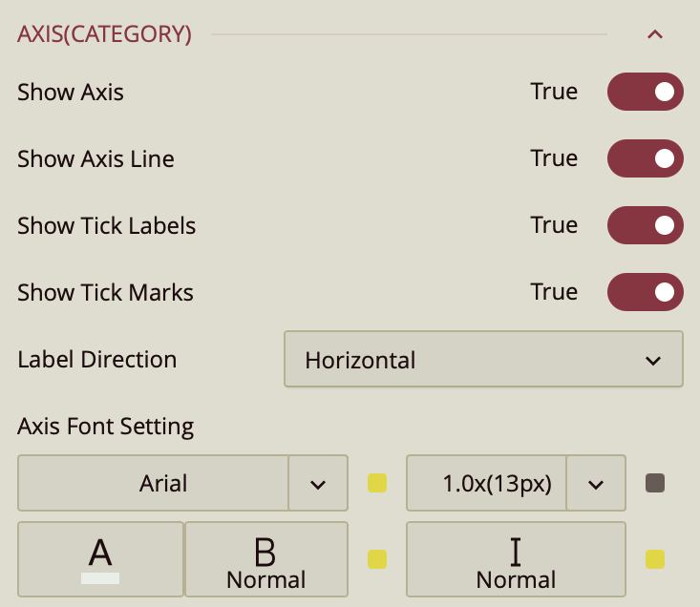Expand the font size dropdown arrow
The height and width of the screenshot is (607, 700).
596,483
